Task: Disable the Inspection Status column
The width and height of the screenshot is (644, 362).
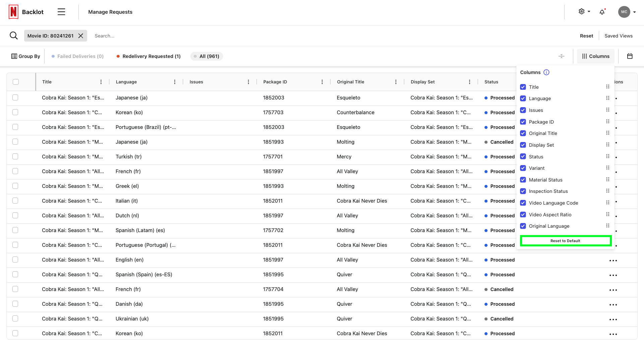Action: [523, 191]
